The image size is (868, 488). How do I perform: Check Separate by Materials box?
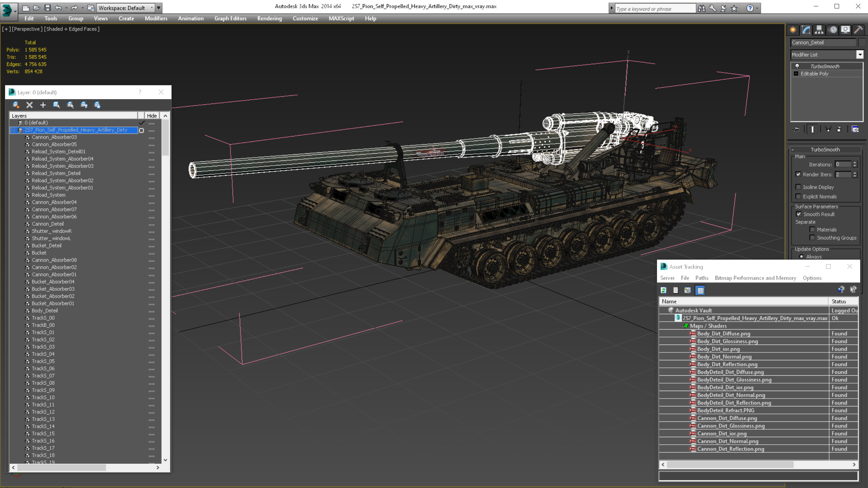(x=812, y=230)
